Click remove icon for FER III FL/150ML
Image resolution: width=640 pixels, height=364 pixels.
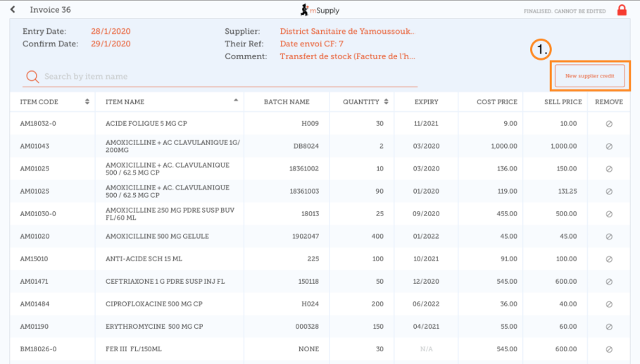click(x=609, y=349)
